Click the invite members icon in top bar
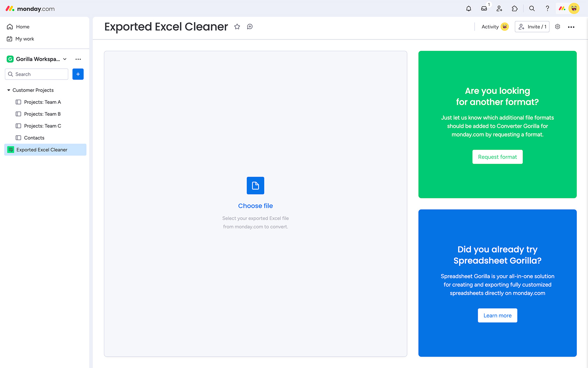The width and height of the screenshot is (588, 368). pos(499,8)
